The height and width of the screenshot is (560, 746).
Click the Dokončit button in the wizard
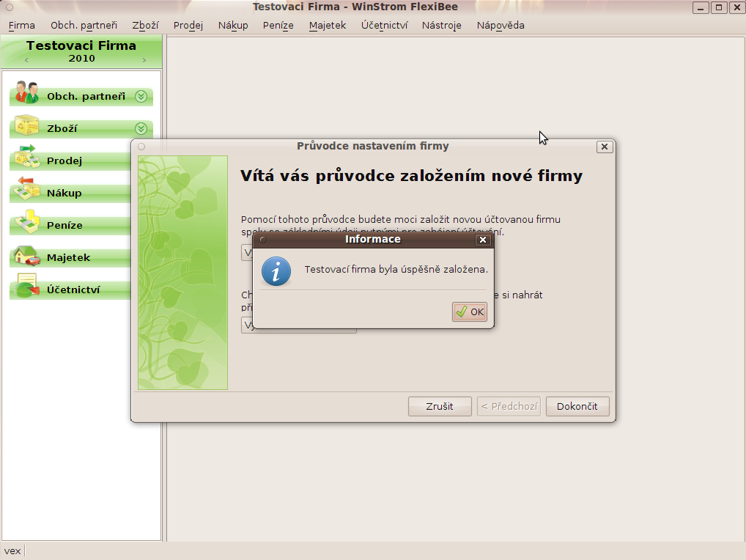(x=577, y=406)
